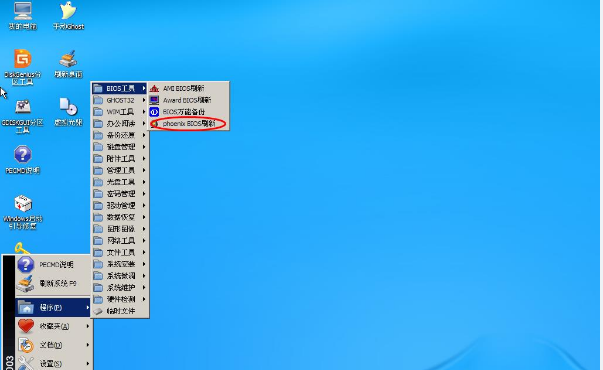Viewport: 603px width, 370px height.
Task: Open the PECMD说明 desktop icon
Action: [23, 160]
